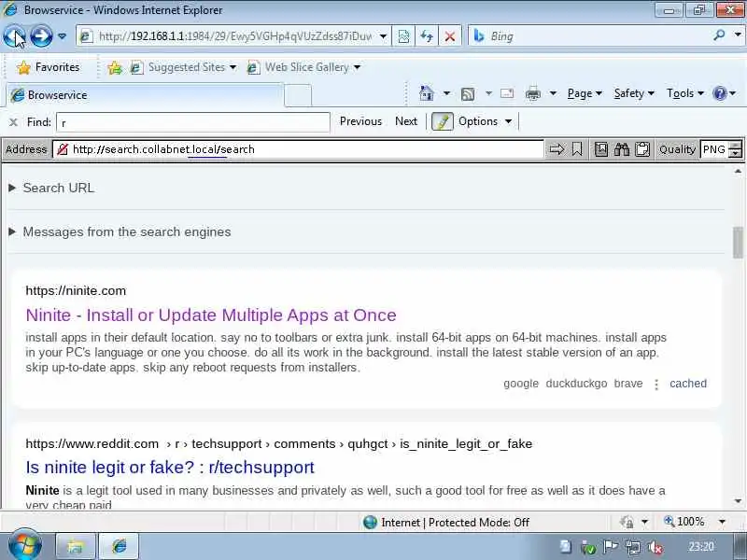Go back with the IE Back arrow
Screen dimensions: 747x560
coord(14,36)
